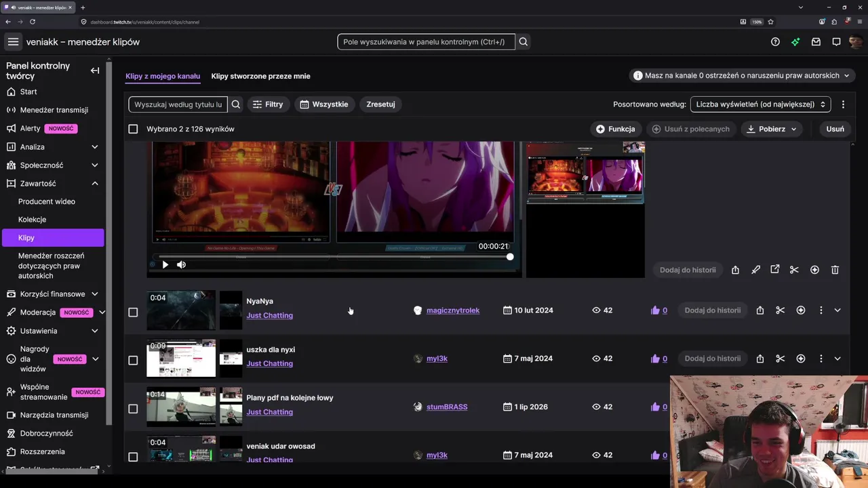Viewport: 868px width, 488px height.
Task: Click the green sparkle icon in header
Action: coord(795,42)
